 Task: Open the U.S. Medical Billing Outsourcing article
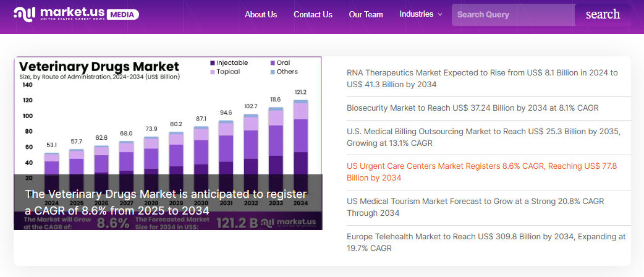pyautogui.click(x=483, y=137)
